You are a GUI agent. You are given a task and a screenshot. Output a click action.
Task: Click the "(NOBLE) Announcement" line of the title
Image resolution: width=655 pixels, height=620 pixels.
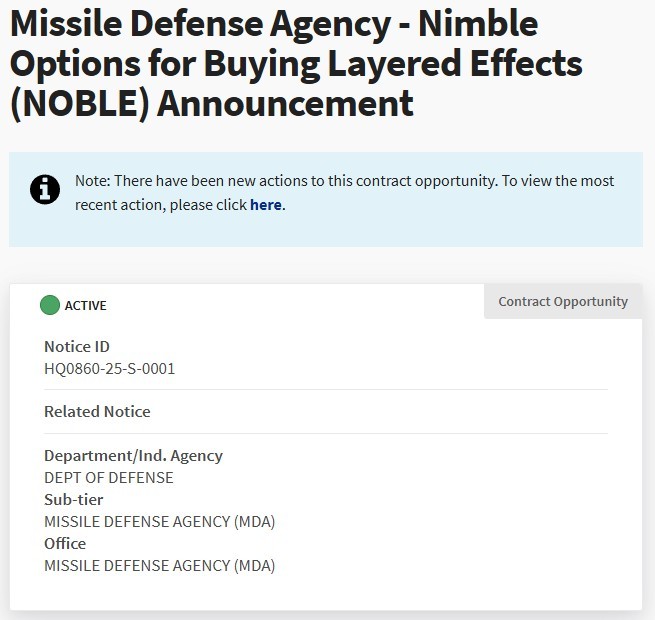211,103
